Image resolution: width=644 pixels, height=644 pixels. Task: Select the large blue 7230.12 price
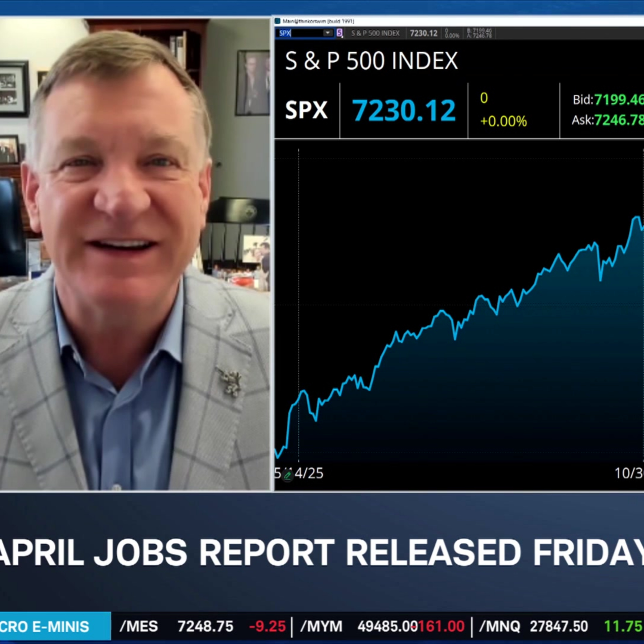click(404, 110)
